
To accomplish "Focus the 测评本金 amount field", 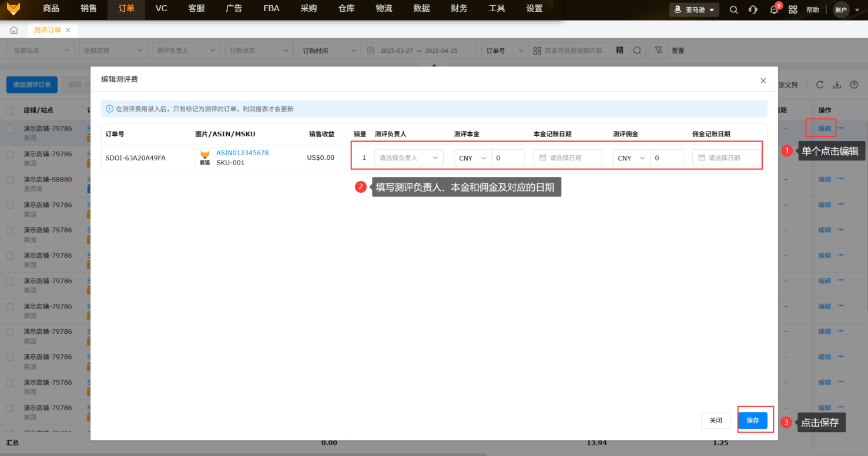I will [x=508, y=157].
